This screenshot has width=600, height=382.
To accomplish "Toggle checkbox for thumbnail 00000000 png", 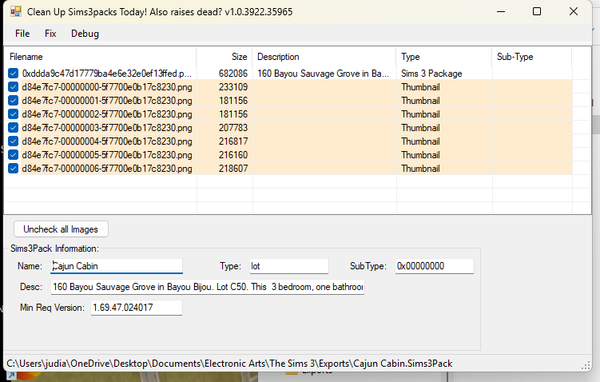I will click(13, 87).
